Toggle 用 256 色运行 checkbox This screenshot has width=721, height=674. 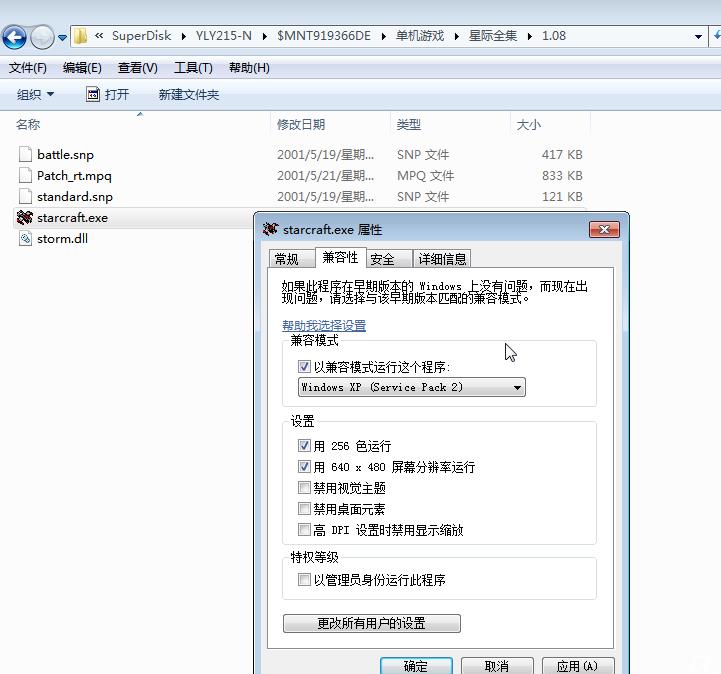(x=304, y=446)
